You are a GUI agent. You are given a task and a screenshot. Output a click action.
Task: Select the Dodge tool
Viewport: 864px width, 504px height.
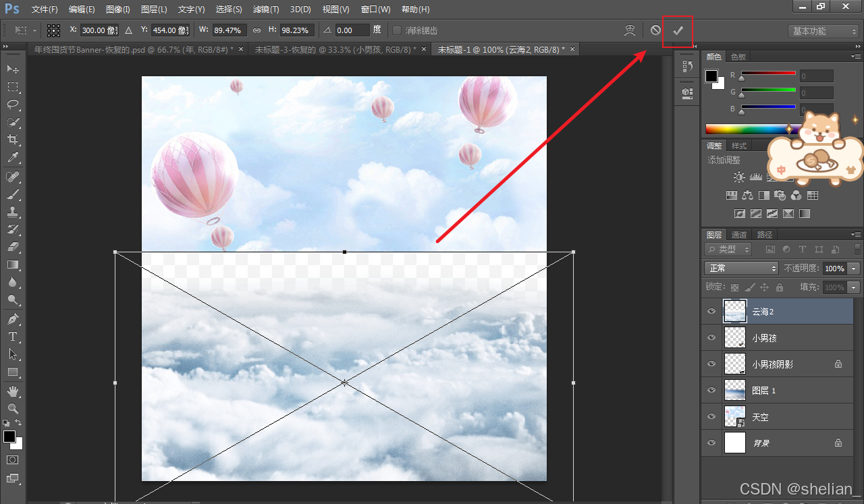pos(13,300)
